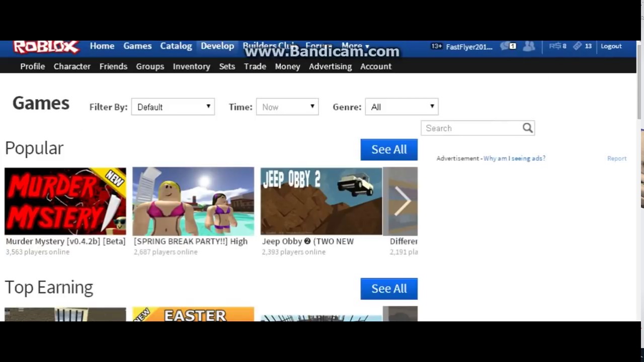Image resolution: width=644 pixels, height=362 pixels.
Task: Open Trade in the sub-navigation
Action: click(x=255, y=66)
